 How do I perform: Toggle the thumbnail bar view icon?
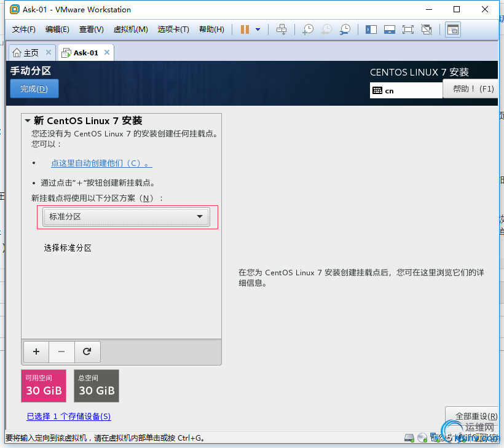390,29
